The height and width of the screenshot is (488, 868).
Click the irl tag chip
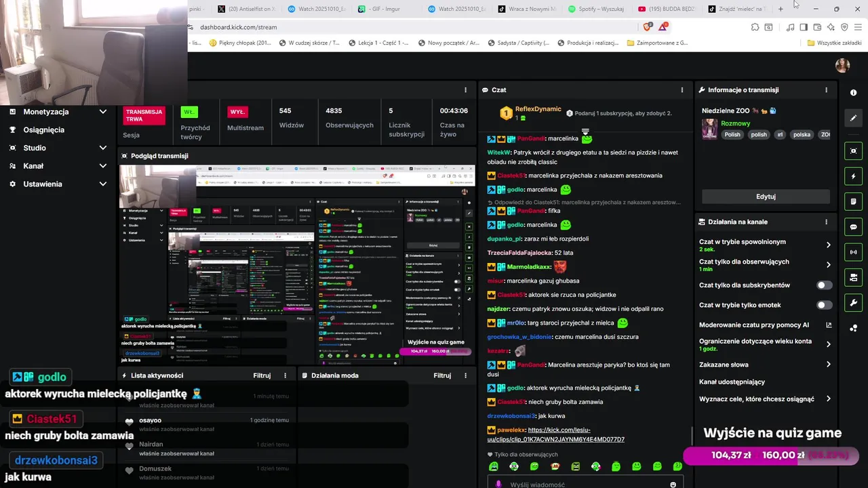(781, 135)
